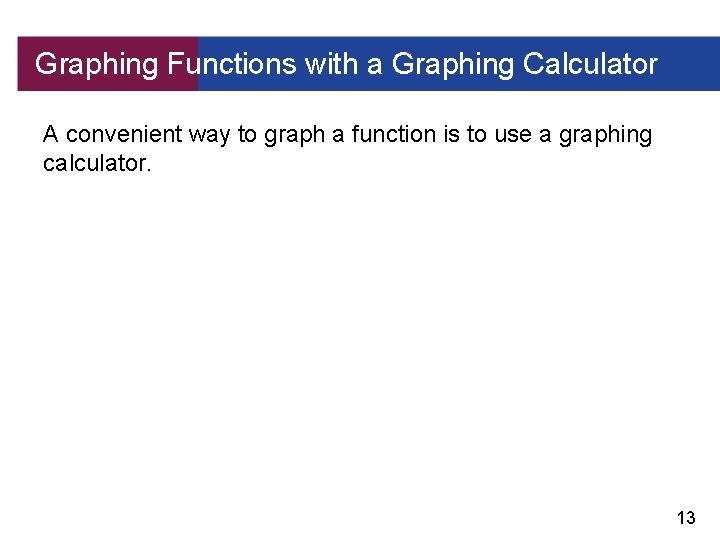Click the maroon banner edge left of the title
720x540 pixels.
click(26, 64)
